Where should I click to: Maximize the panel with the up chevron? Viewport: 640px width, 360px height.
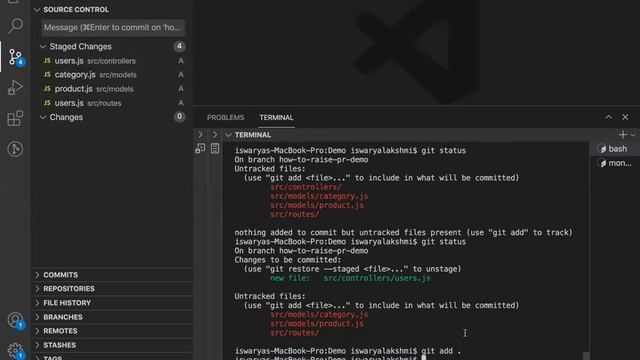click(609, 117)
